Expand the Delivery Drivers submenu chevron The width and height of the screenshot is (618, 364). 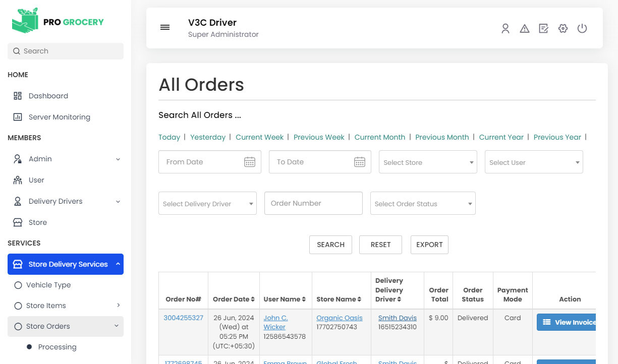coord(118,202)
